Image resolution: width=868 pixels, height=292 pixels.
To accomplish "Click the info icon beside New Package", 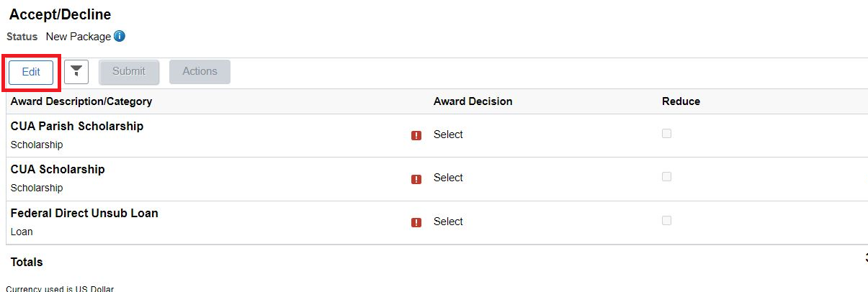I will tap(120, 36).
